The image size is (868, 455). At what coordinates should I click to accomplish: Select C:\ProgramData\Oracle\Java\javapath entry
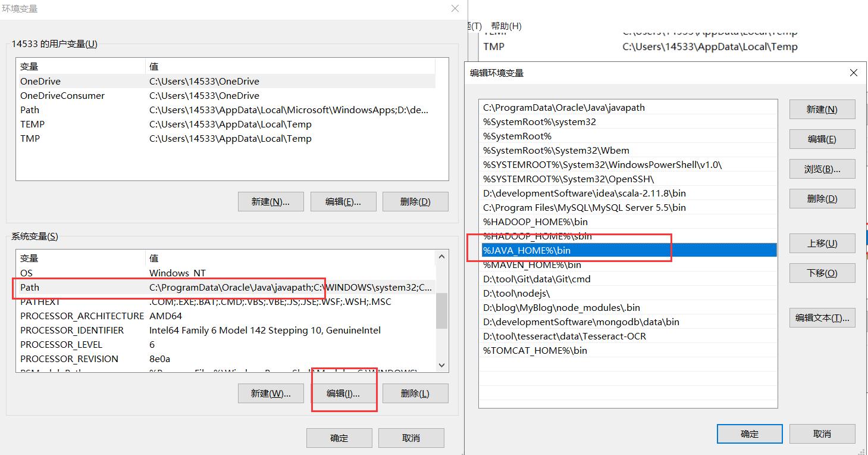point(628,108)
